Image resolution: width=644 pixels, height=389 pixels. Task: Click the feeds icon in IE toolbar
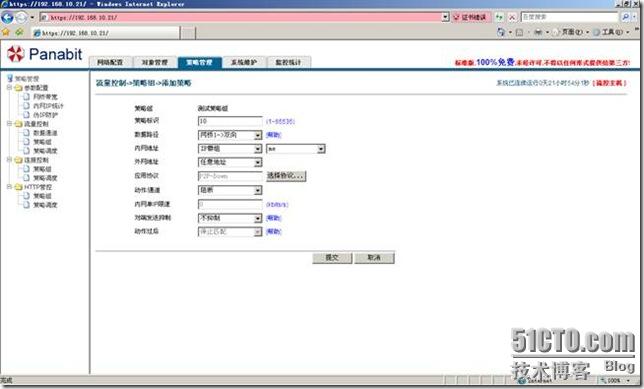519,32
